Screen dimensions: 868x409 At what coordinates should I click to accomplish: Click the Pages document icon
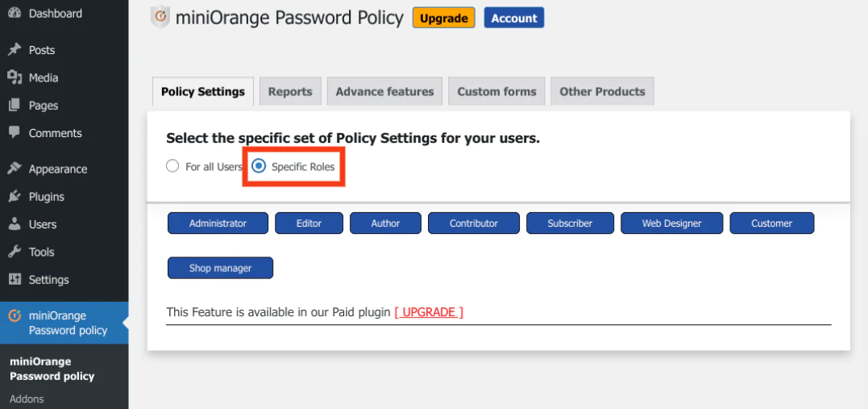click(x=15, y=106)
